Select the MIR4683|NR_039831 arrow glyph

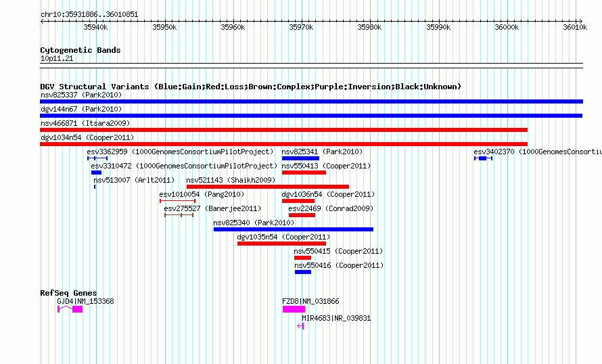coord(300,326)
